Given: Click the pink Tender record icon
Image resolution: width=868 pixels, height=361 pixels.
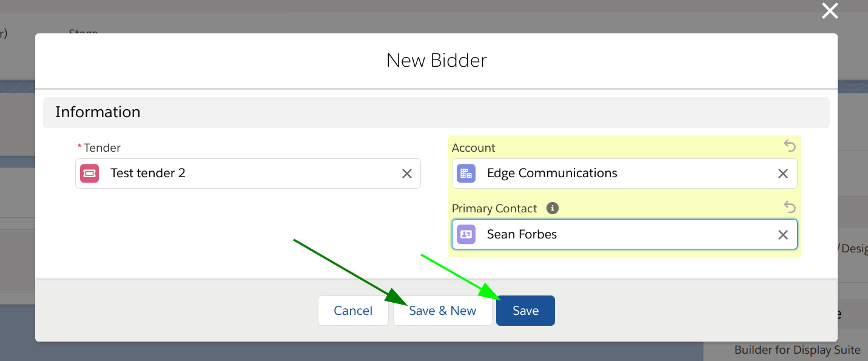Looking at the screenshot, I should 90,174.
